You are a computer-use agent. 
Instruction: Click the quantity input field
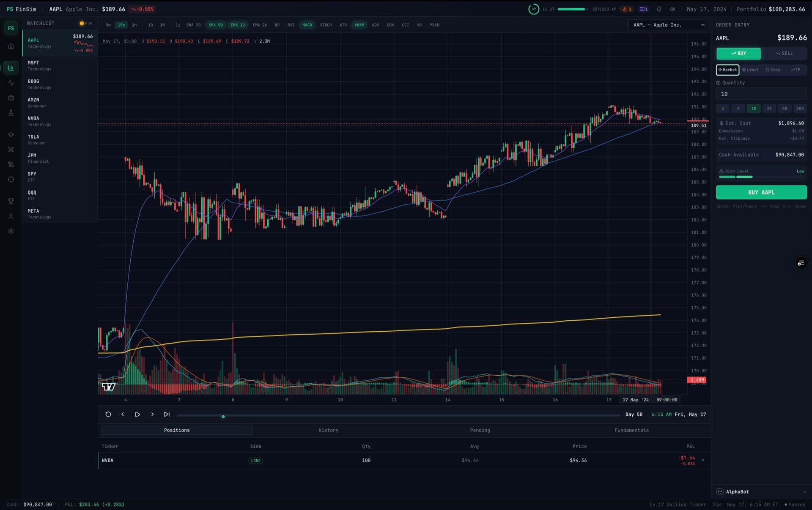tap(761, 94)
